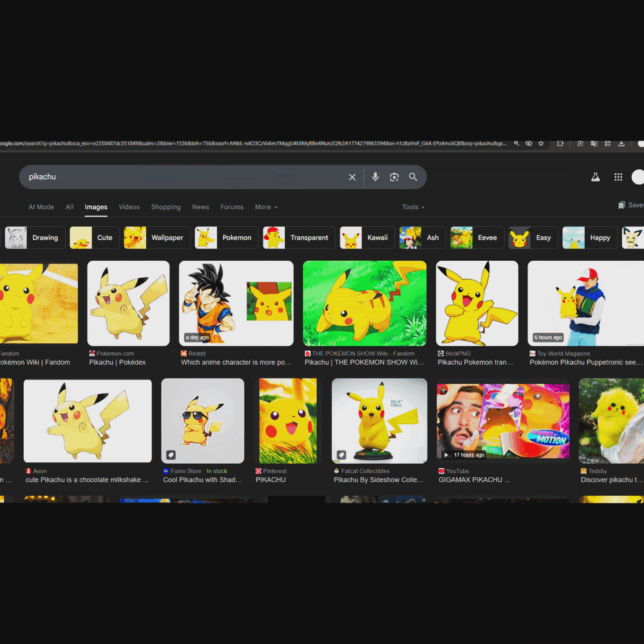
Task: Select the Cute filter chip
Action: tap(95, 238)
